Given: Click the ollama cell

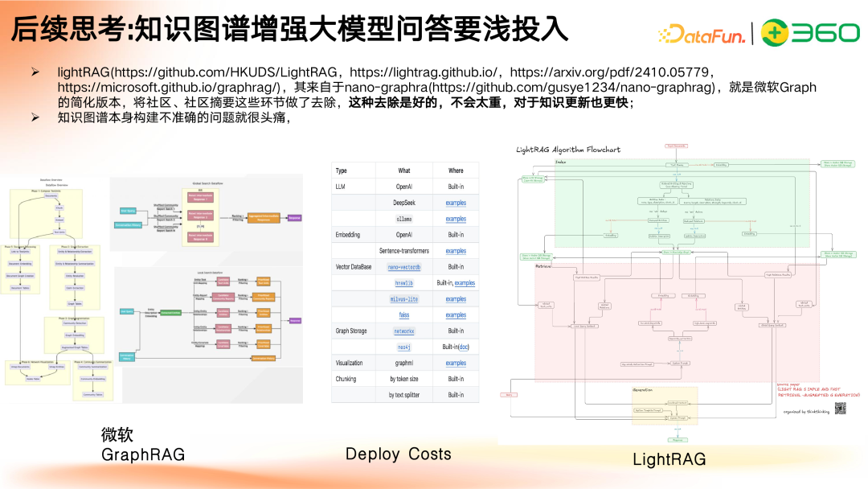Looking at the screenshot, I should click(x=404, y=219).
